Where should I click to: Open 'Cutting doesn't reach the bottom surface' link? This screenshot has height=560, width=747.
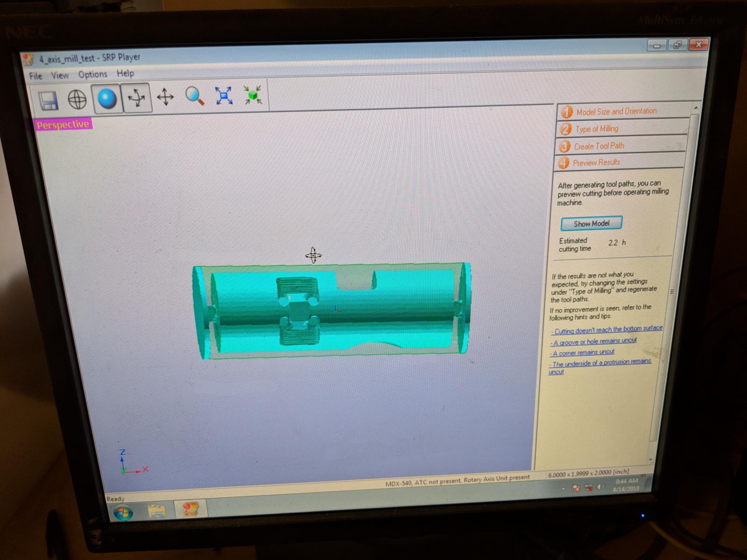608,329
